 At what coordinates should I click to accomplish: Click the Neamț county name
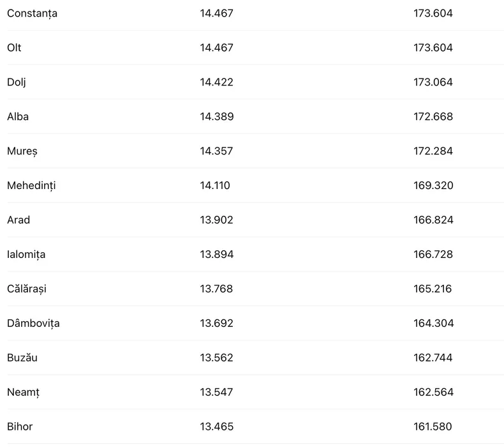point(24,392)
